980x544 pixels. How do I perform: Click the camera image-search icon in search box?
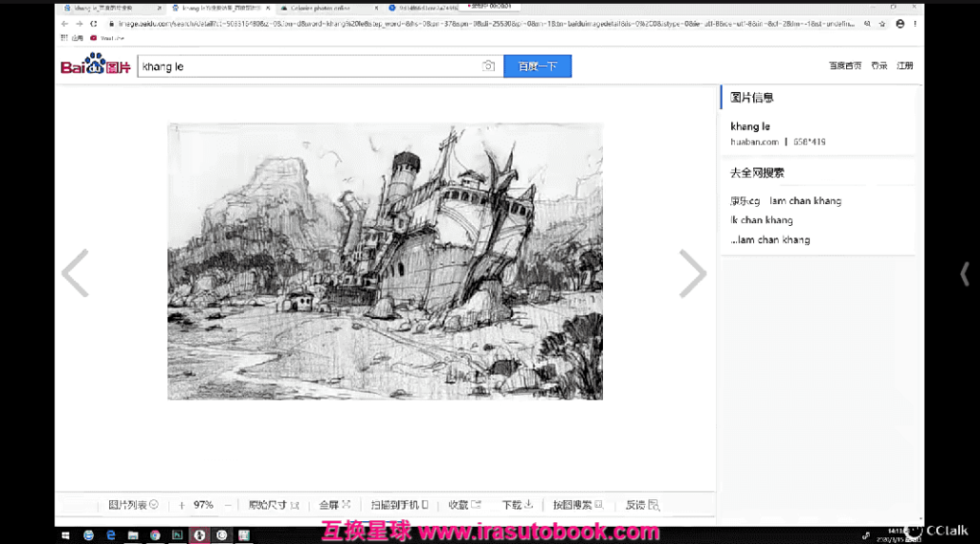click(489, 66)
